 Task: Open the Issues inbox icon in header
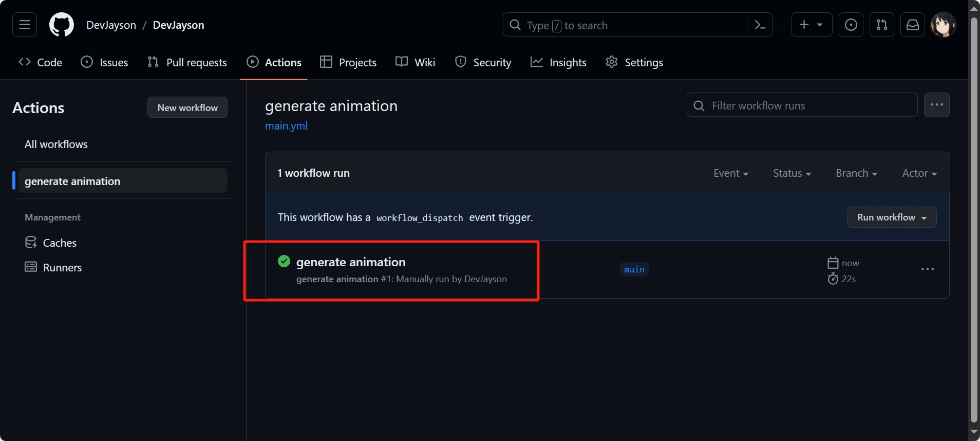(851, 25)
